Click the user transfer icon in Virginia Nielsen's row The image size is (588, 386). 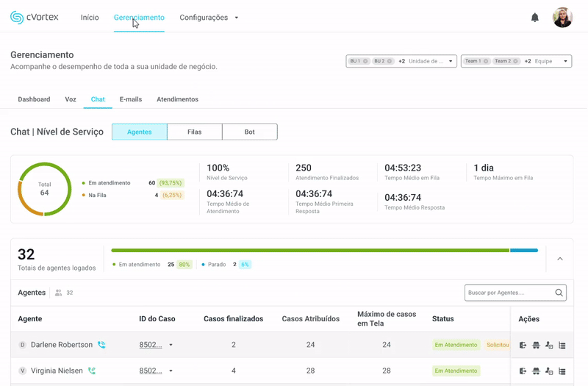pos(549,371)
